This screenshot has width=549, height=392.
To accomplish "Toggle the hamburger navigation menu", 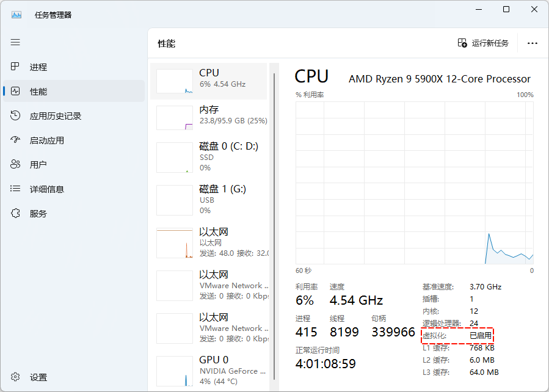I will 15,42.
